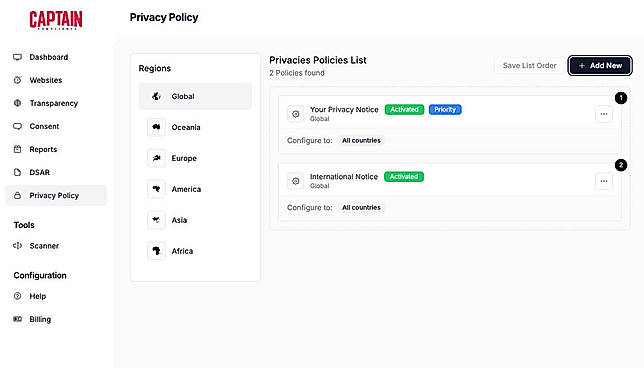The width and height of the screenshot is (644, 368).
Task: Click Activated badge on International Notice
Action: tap(404, 177)
